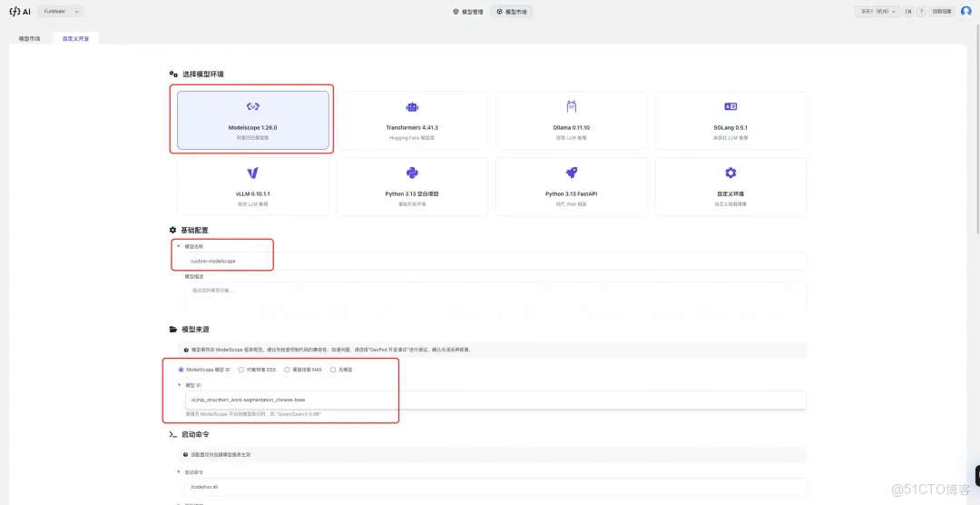Select the SGLang 0.5.1 environment card
This screenshot has height=505, width=980.
coord(730,120)
